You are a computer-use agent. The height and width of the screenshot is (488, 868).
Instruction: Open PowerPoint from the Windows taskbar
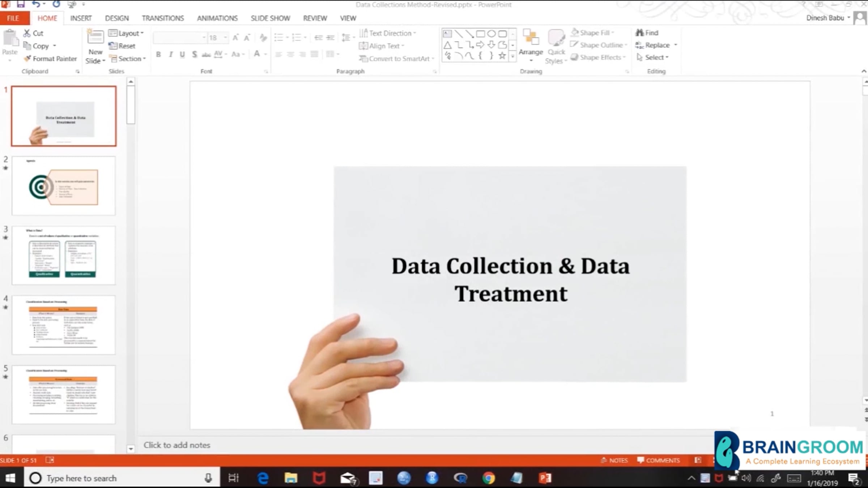pos(545,478)
